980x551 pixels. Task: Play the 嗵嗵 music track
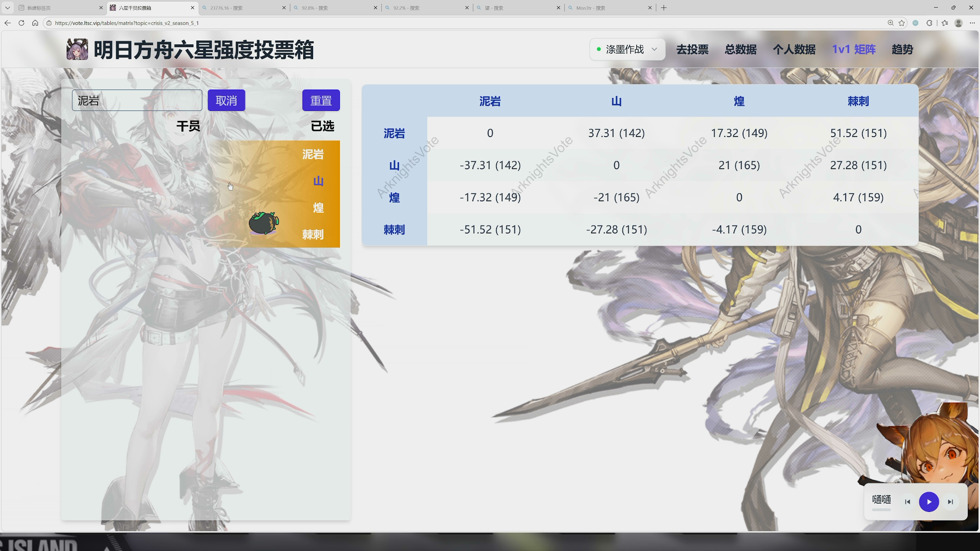pyautogui.click(x=929, y=502)
